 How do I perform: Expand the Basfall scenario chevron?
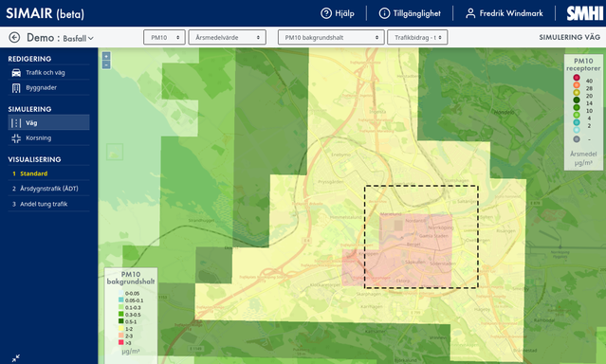point(91,38)
